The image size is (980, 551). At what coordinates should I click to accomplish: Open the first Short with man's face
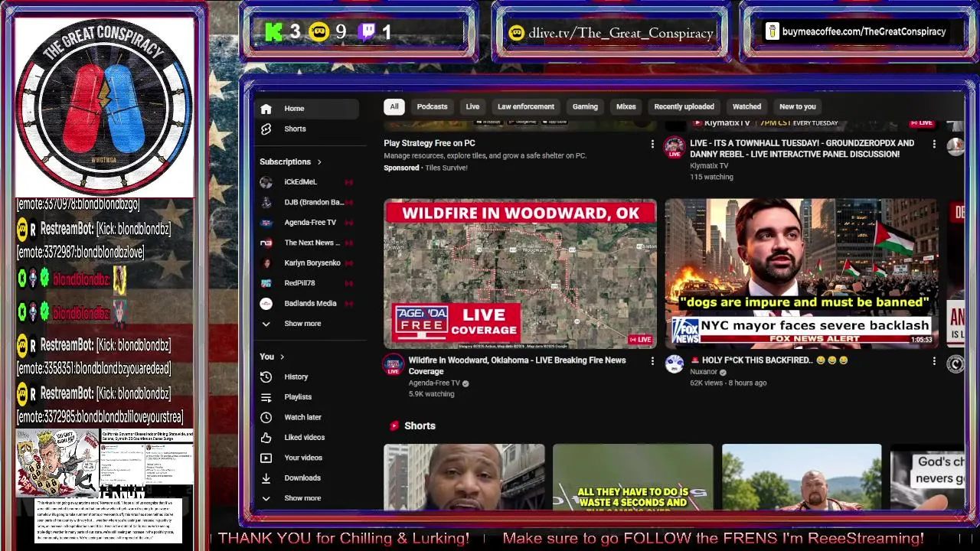click(464, 478)
